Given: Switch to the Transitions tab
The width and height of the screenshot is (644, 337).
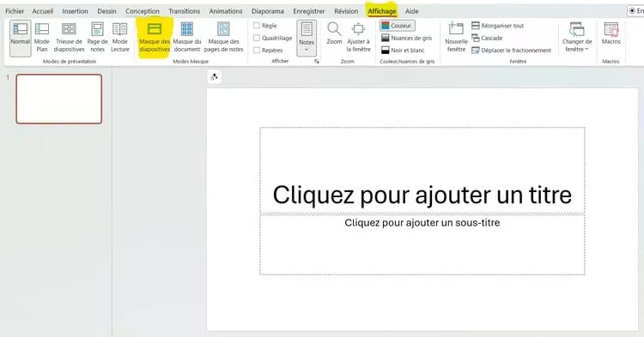Looking at the screenshot, I should coord(185,11).
